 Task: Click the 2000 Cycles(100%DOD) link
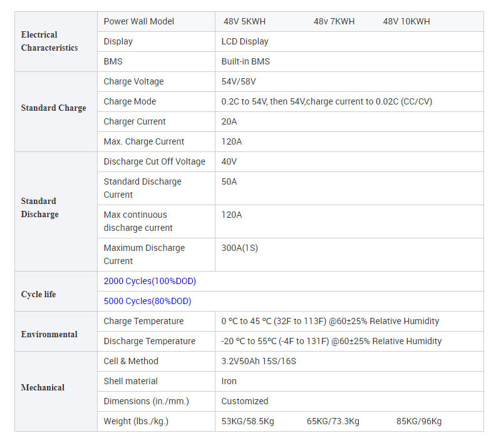(150, 281)
